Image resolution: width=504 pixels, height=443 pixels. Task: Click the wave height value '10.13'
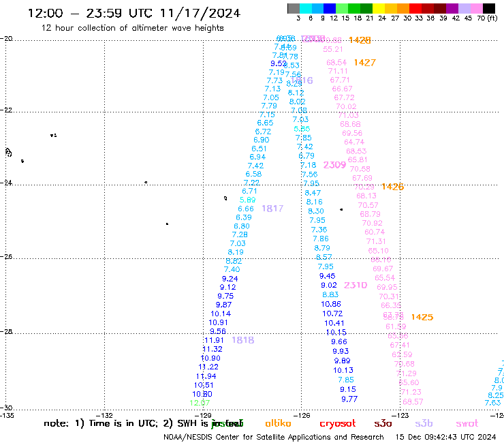coord(343,370)
